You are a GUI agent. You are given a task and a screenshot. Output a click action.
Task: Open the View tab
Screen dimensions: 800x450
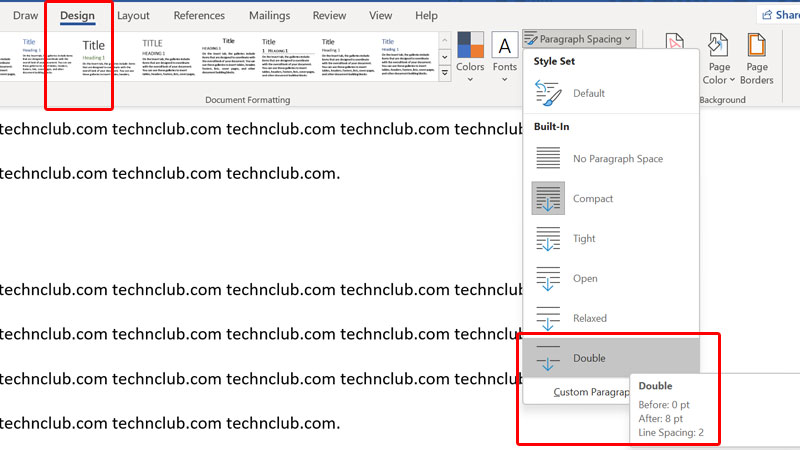(381, 16)
